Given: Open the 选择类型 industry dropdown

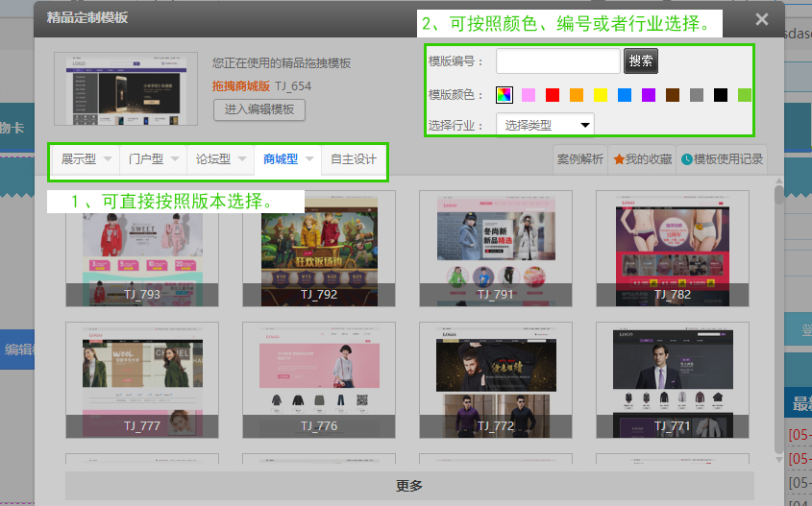Looking at the screenshot, I should coord(545,125).
